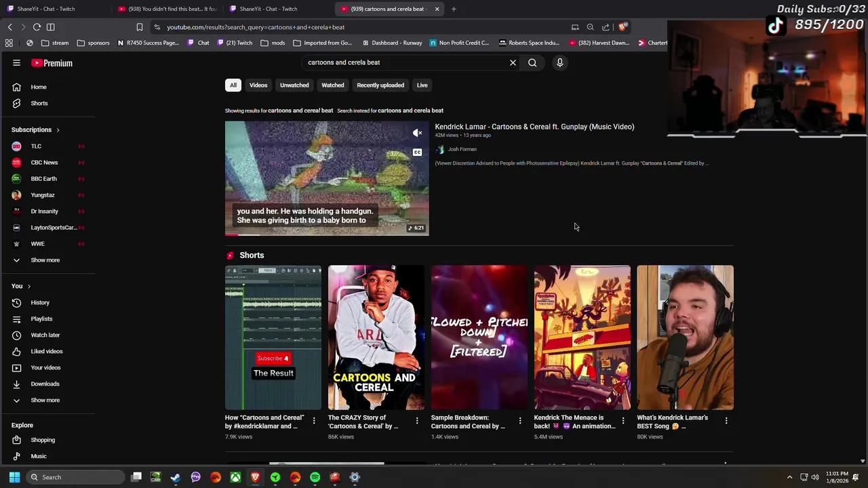Open Spotify from the taskbar
This screenshot has height=488, width=868.
[315, 477]
